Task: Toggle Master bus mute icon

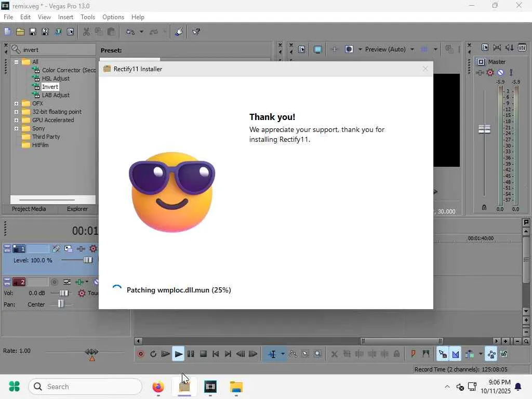Action: (x=500, y=72)
